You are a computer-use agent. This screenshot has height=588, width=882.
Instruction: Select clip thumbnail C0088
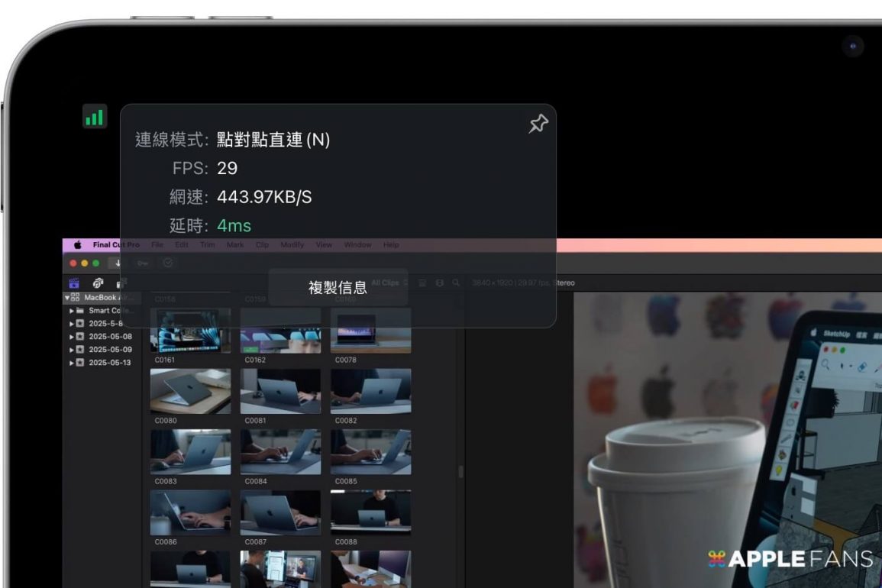tap(370, 512)
